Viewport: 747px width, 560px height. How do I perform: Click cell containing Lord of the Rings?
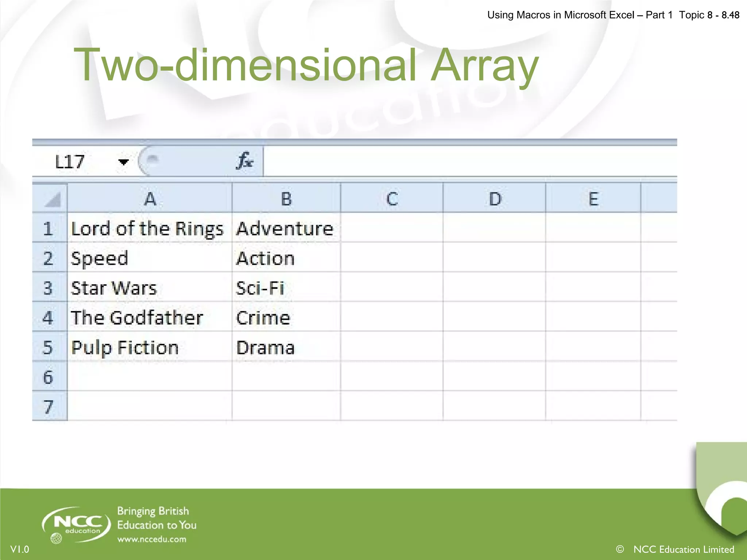[x=150, y=227]
